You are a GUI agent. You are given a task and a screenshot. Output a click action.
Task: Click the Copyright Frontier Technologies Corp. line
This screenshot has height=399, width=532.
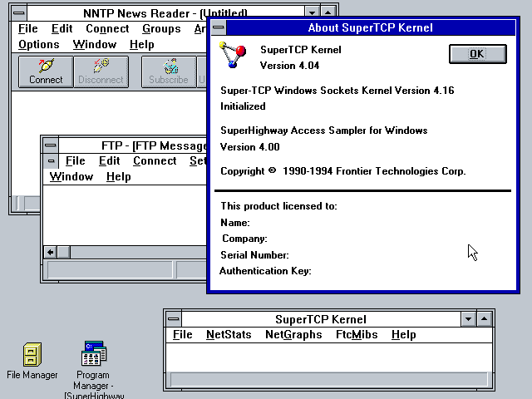tap(343, 171)
